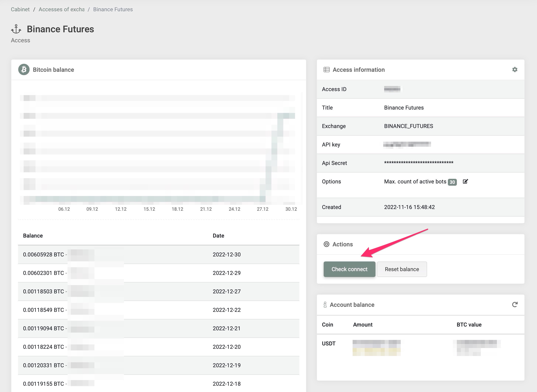Screen dimensions: 537x392
Task: Click the Binance Futures page title
Action: pos(60,29)
